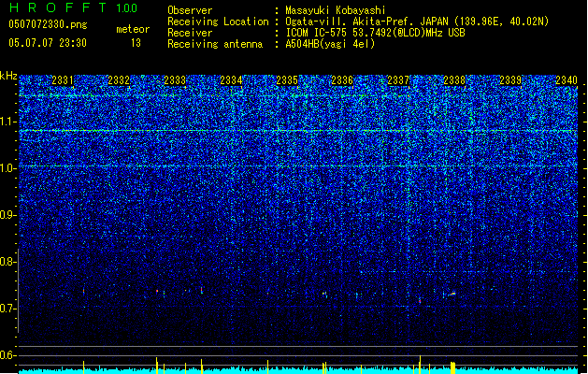Click the 2332 time marker
The image size is (588, 374).
pos(119,80)
